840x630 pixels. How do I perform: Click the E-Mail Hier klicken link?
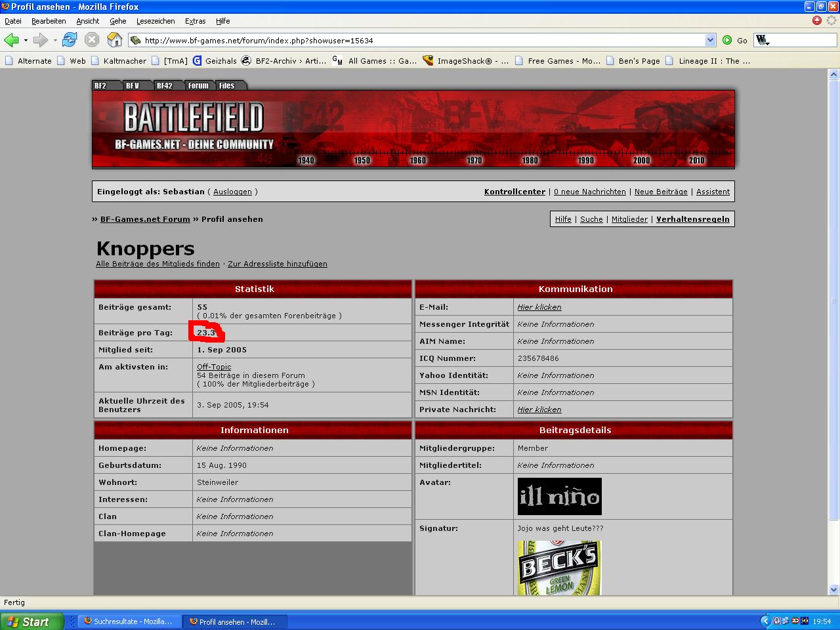(x=539, y=307)
